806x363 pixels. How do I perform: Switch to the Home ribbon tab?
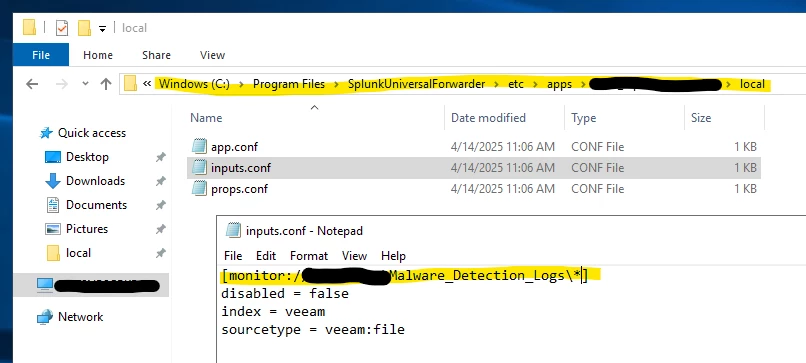pyautogui.click(x=98, y=55)
